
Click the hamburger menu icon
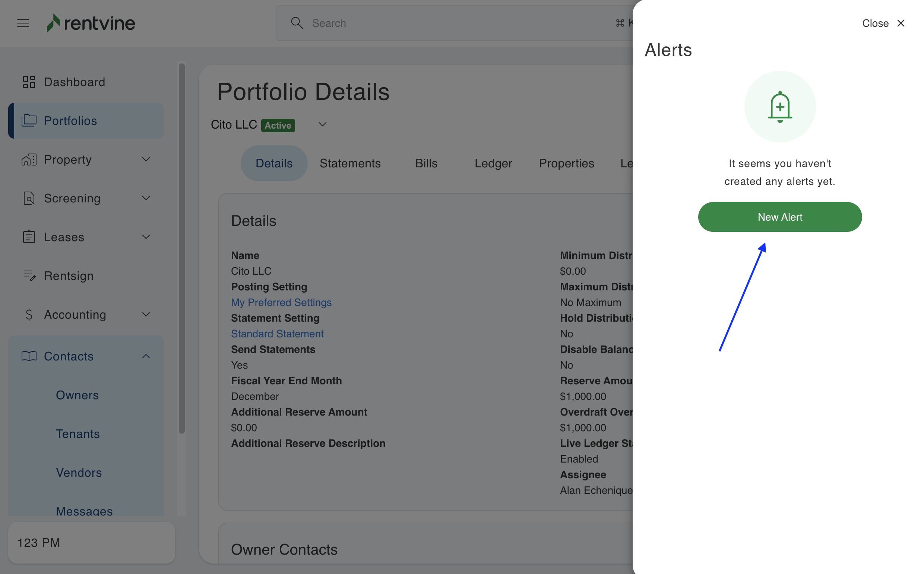click(x=23, y=23)
